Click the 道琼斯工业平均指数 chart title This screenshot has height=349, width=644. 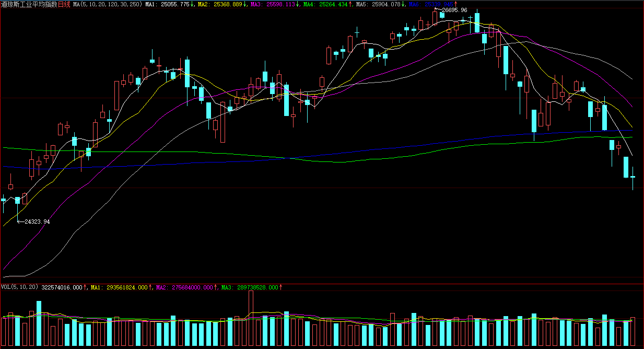point(29,4)
